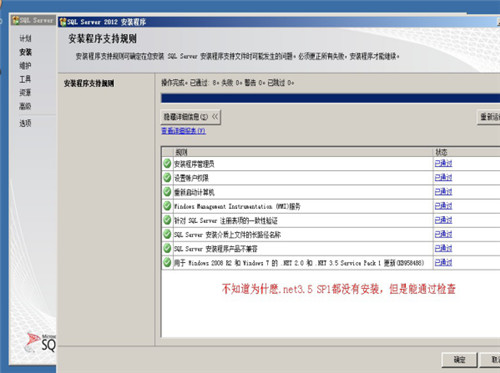Click green check icon for 安装程序产品不兼容 row
Screen dimensions: 500x373
(167, 248)
